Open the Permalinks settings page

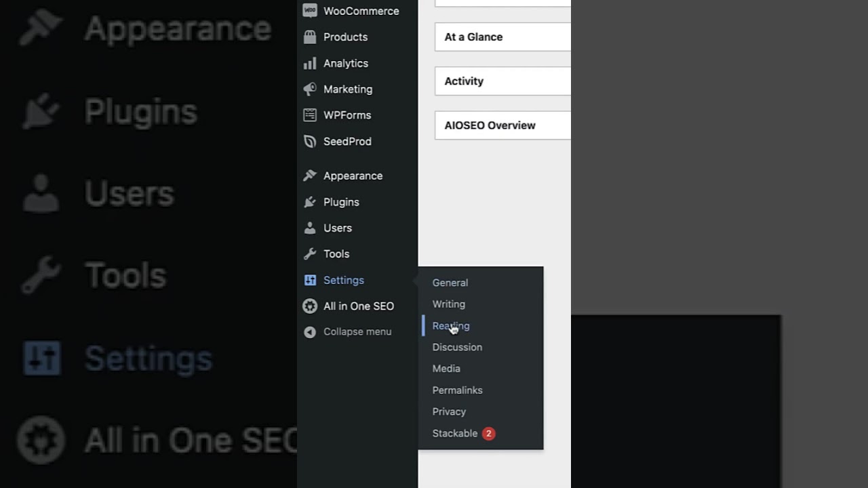coord(457,390)
